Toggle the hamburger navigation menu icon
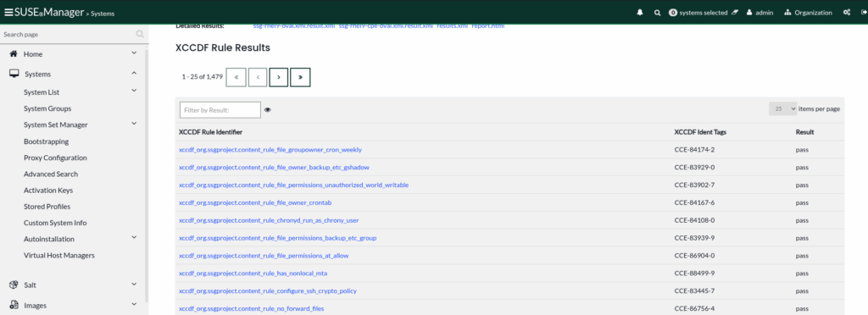Image resolution: width=868 pixels, height=315 pixels. [8, 12]
